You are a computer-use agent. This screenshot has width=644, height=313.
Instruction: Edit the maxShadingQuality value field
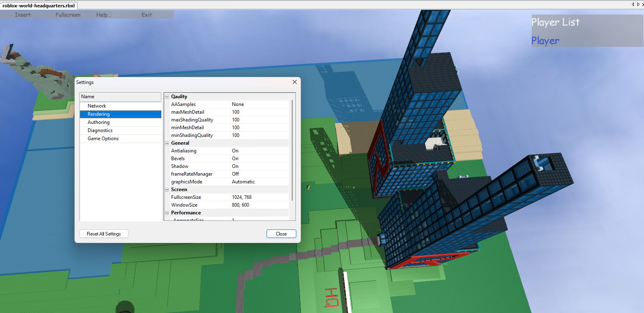point(260,120)
